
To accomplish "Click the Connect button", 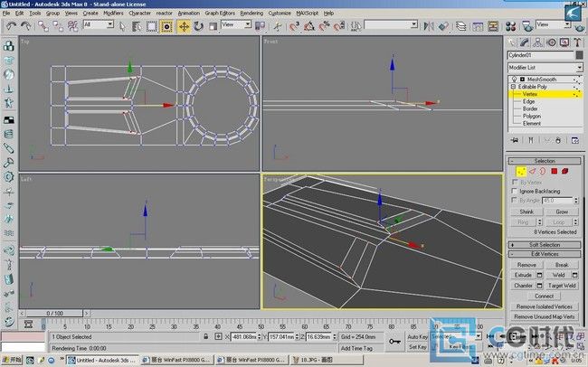I will pos(544,296).
